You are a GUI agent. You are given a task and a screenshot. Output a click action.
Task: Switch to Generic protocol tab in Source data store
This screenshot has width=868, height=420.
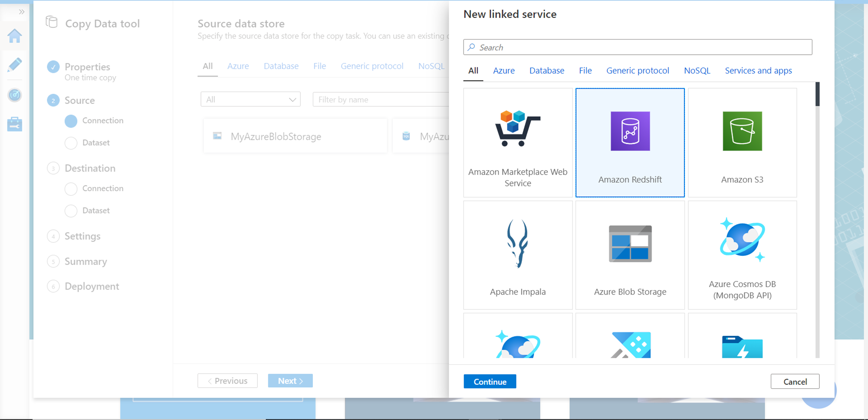pyautogui.click(x=372, y=66)
